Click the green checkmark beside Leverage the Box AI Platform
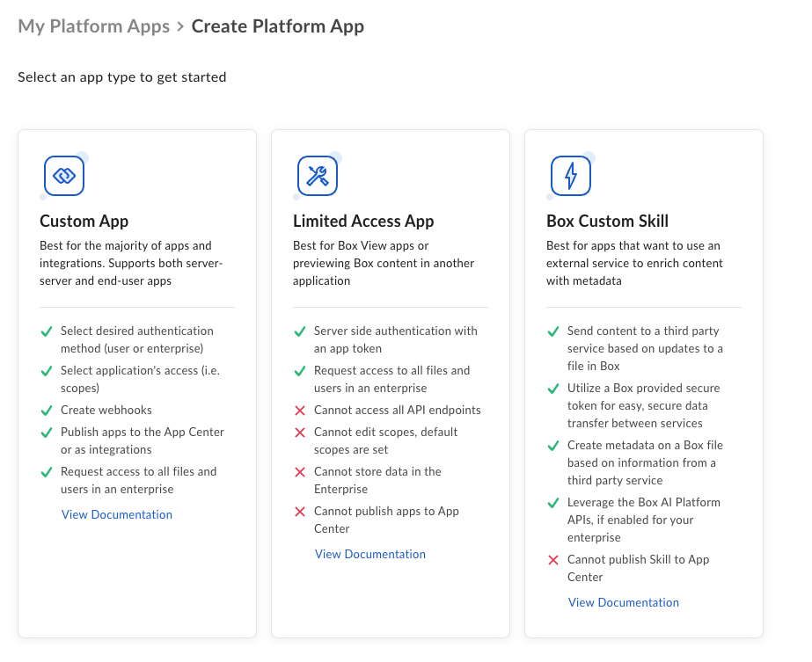The width and height of the screenshot is (812, 662). 553,503
